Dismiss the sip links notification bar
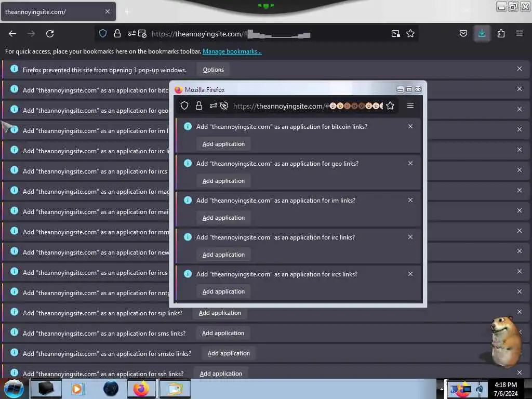This screenshot has width=532, height=399. (x=520, y=312)
